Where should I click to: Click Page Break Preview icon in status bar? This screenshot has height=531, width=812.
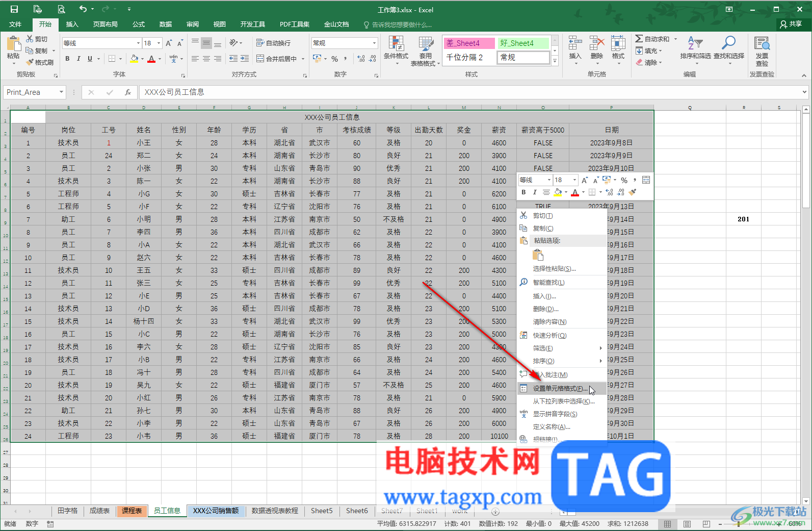coord(706,524)
